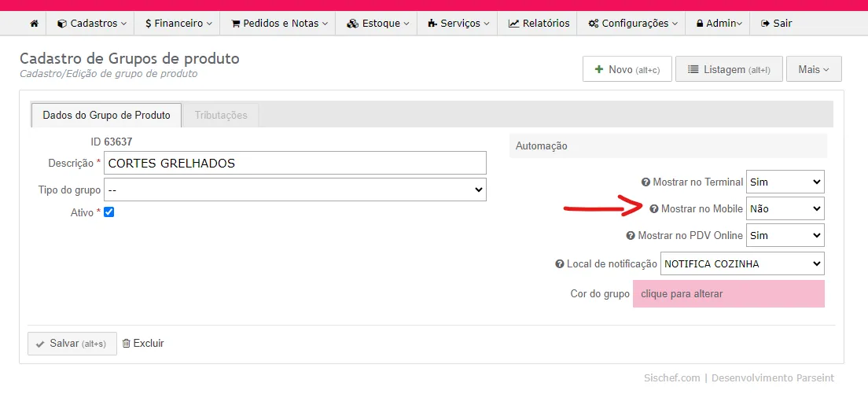Open the Admin menu
Image resolution: width=868 pixels, height=405 pixels.
coord(719,24)
